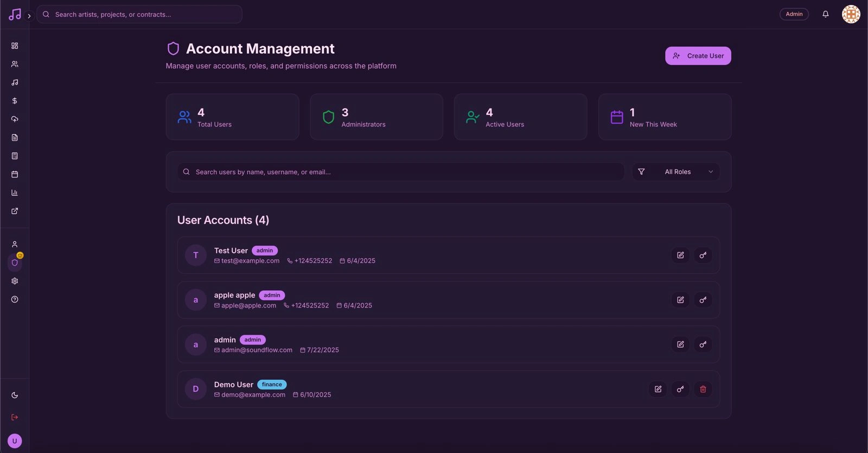This screenshot has height=453, width=868.
Task: Edit the admin@soundflow.com account
Action: pos(680,344)
